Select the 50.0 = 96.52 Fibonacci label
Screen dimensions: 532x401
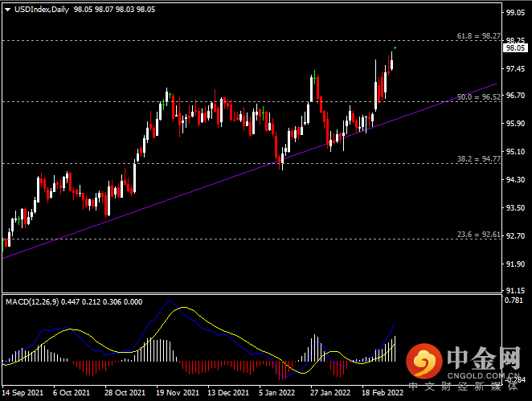pyautogui.click(x=478, y=97)
